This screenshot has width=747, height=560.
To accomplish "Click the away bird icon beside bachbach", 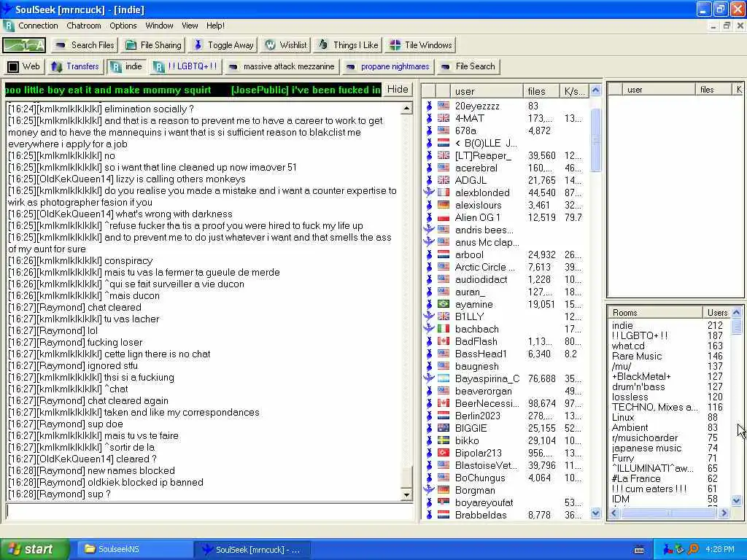I will pos(429,329).
